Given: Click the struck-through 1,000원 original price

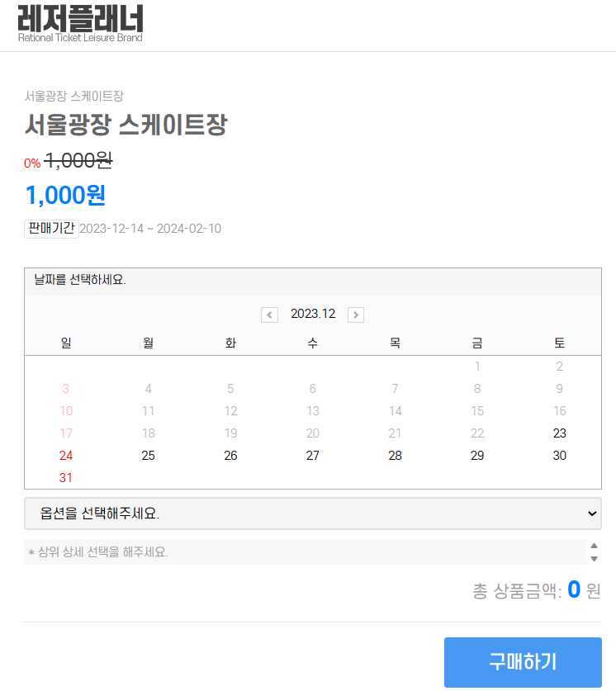Looking at the screenshot, I should (78, 160).
